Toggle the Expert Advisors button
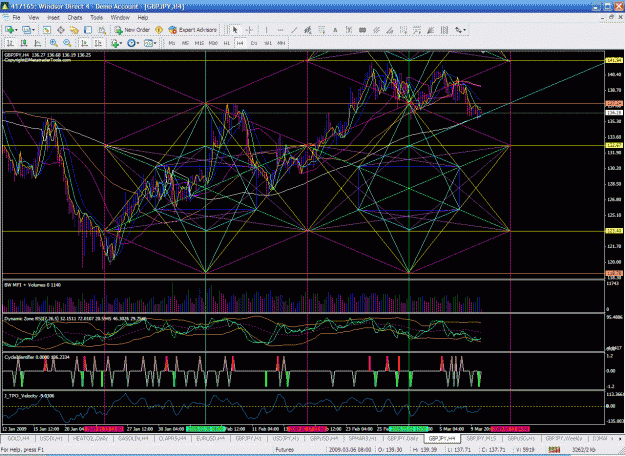The image size is (625, 456). (193, 30)
